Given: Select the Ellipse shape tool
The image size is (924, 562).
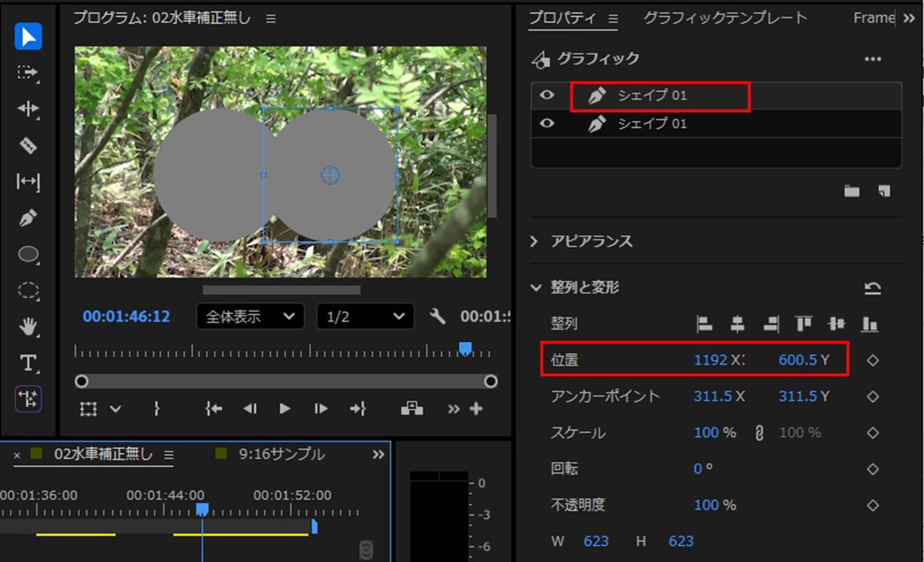Looking at the screenshot, I should 28,254.
